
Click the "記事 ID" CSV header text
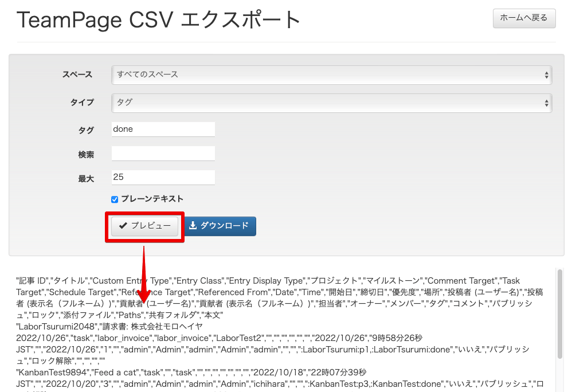pyautogui.click(x=32, y=281)
